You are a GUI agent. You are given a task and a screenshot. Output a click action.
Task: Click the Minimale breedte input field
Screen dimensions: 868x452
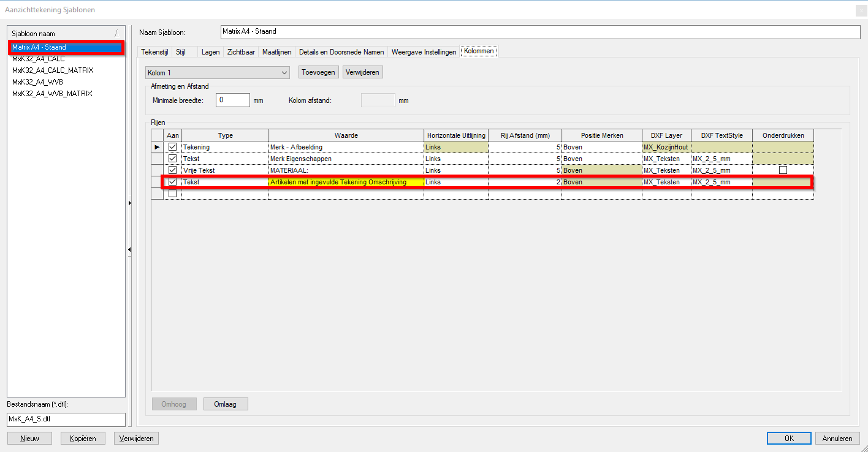(x=233, y=100)
